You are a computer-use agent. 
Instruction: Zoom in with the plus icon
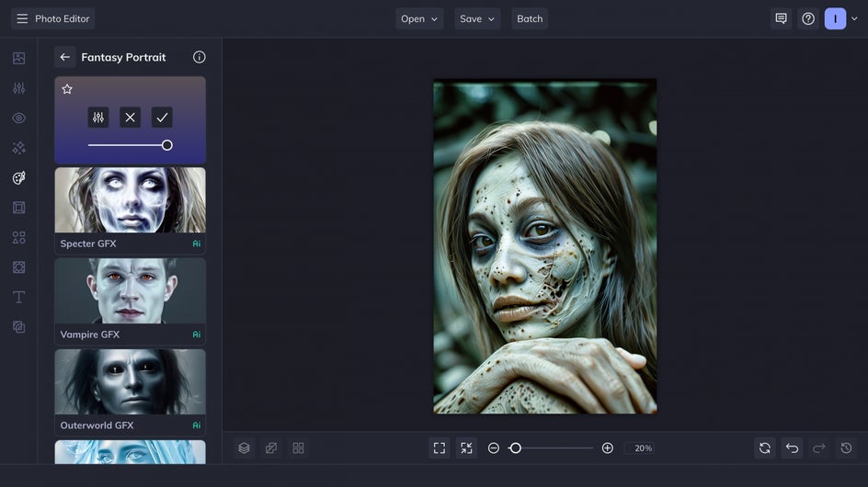pyautogui.click(x=607, y=448)
